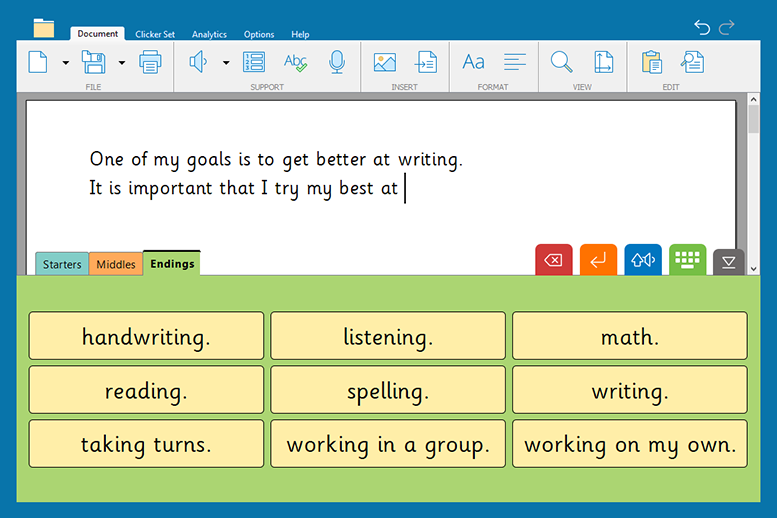The height and width of the screenshot is (518, 777).
Task: Click the clipboard paste icon
Action: click(651, 63)
